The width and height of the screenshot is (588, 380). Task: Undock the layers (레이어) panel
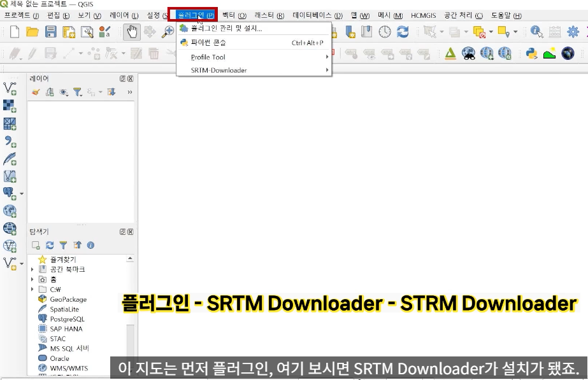[x=122, y=79]
